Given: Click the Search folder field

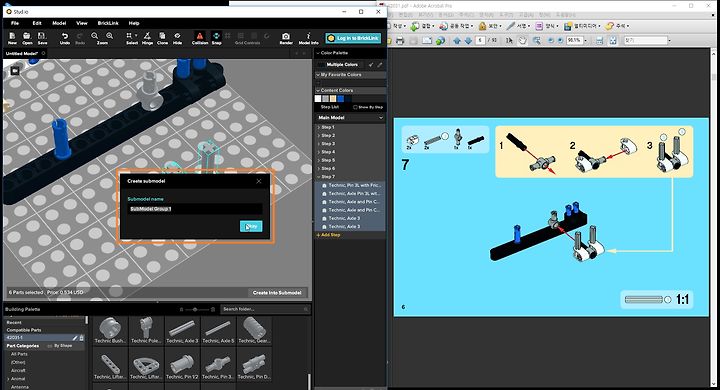Looking at the screenshot, I should point(264,309).
